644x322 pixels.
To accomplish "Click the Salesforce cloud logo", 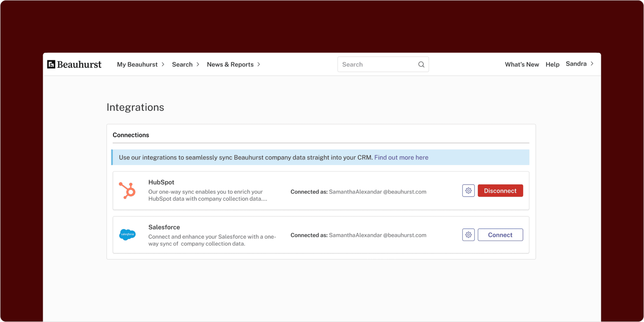I will pos(127,235).
